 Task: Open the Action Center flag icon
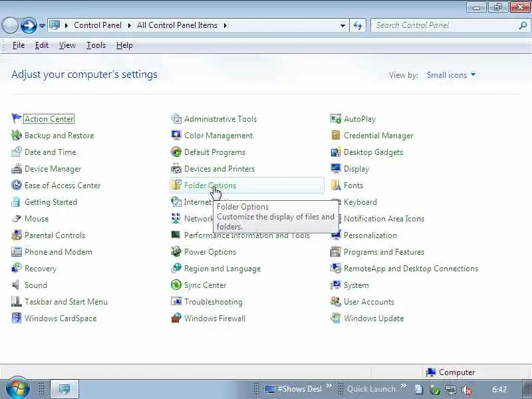point(16,118)
